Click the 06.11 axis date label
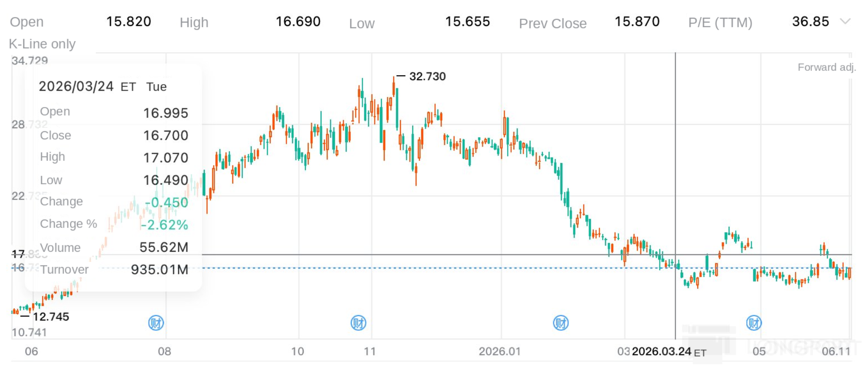Viewport: 868px width, 366px height. 836,352
